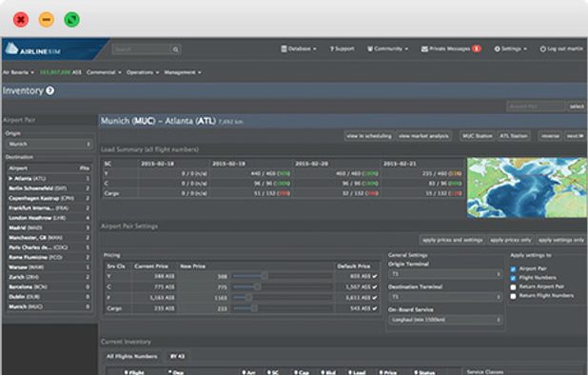Click the Log out power icon
The width and height of the screenshot is (588, 375).
pyautogui.click(x=542, y=49)
